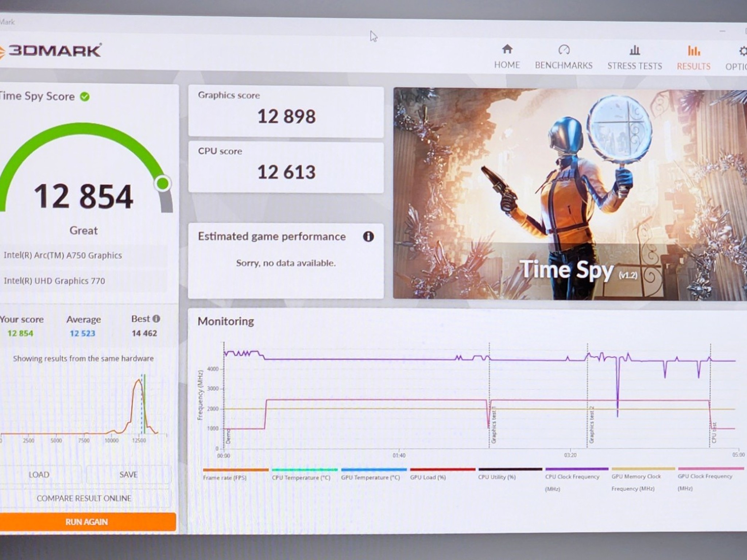Click the SAVE button
The image size is (747, 560).
tap(128, 474)
